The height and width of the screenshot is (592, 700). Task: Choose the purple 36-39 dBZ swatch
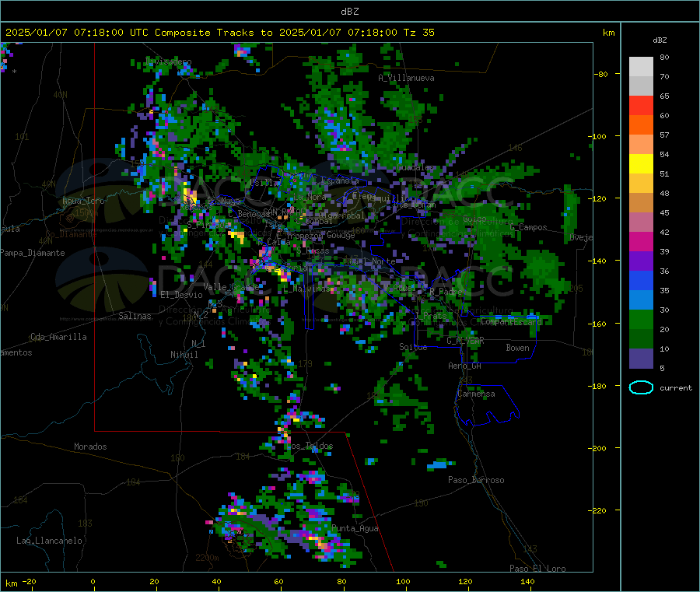[x=641, y=261]
